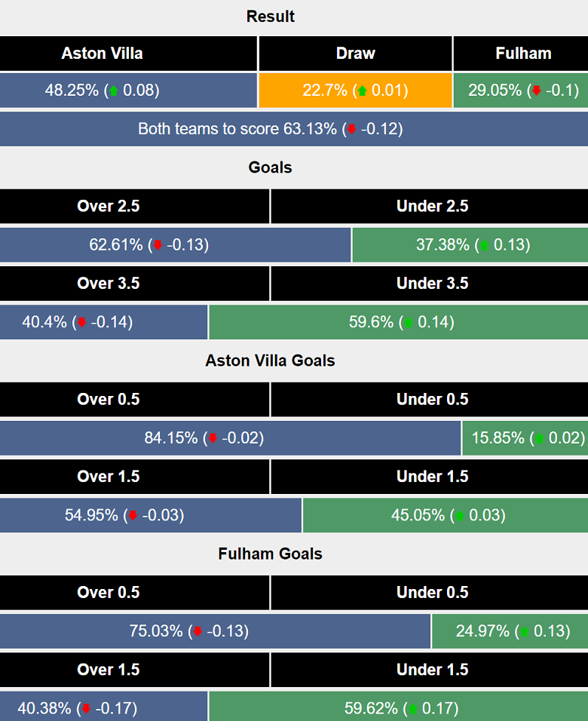The image size is (588, 721).
Task: Click green up arrow in Draw 22.7% cell
Action: [x=363, y=91]
